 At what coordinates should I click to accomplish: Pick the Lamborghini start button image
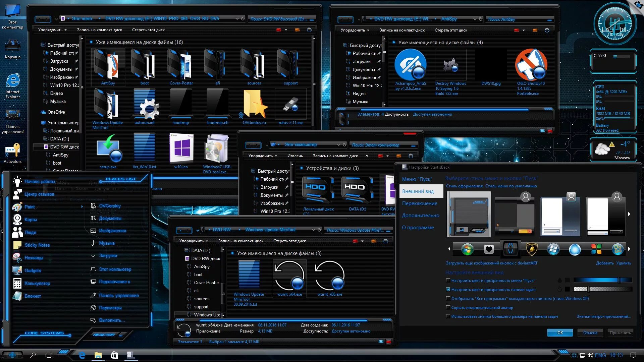click(x=532, y=249)
